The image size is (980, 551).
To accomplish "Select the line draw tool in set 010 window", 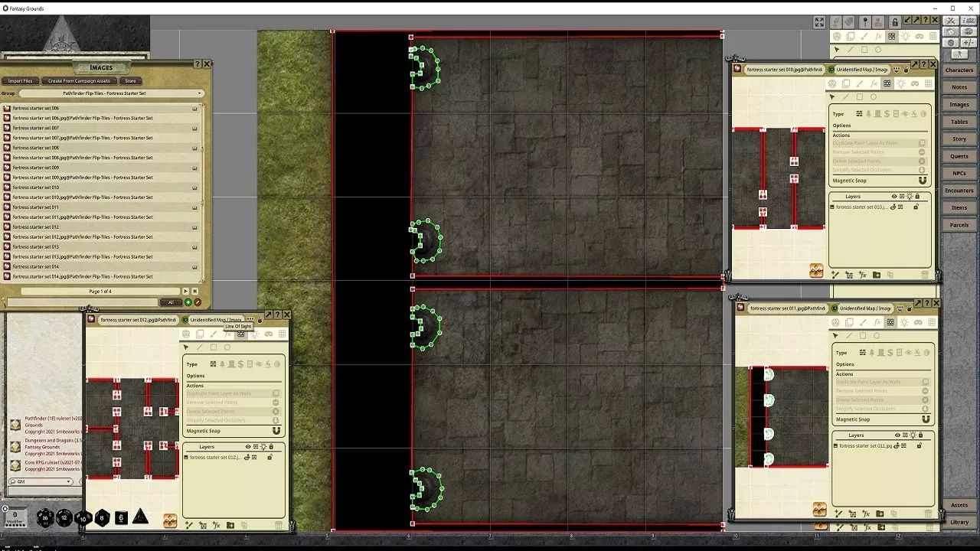I will (845, 97).
